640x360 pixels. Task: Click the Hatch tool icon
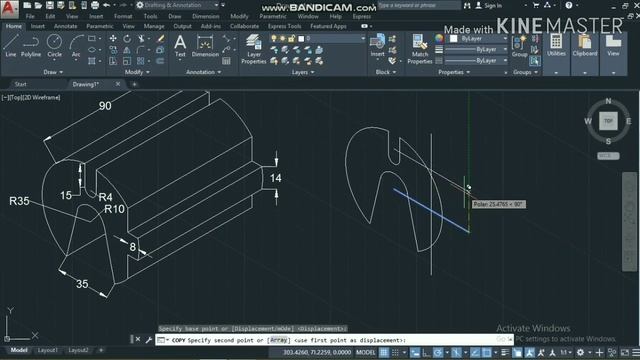tap(92, 61)
